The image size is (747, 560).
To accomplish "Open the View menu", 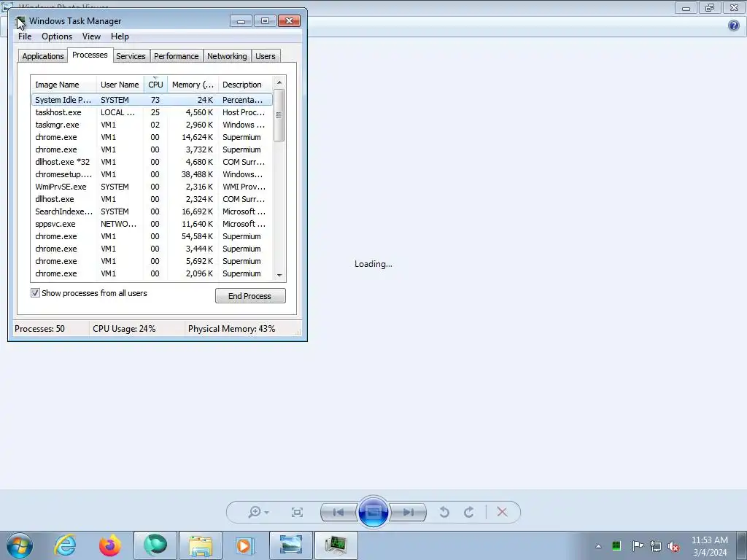I will [91, 36].
